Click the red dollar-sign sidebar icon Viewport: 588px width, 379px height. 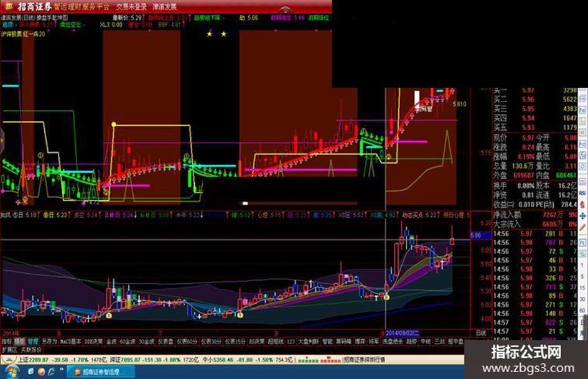582,205
